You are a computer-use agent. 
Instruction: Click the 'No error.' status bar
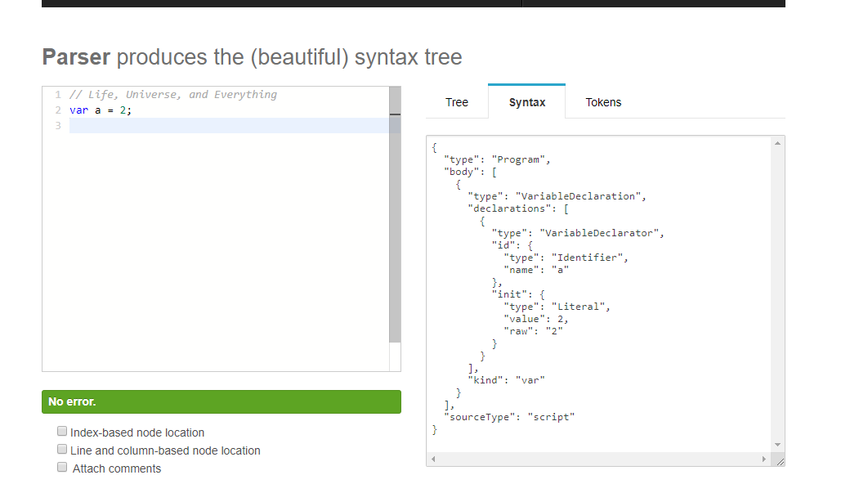221,401
